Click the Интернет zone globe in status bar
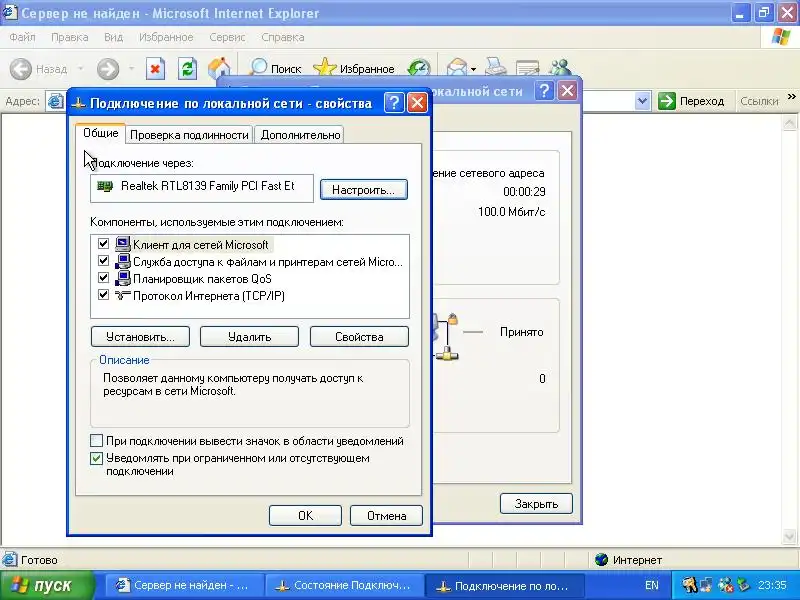The width and height of the screenshot is (800, 600). [x=602, y=560]
